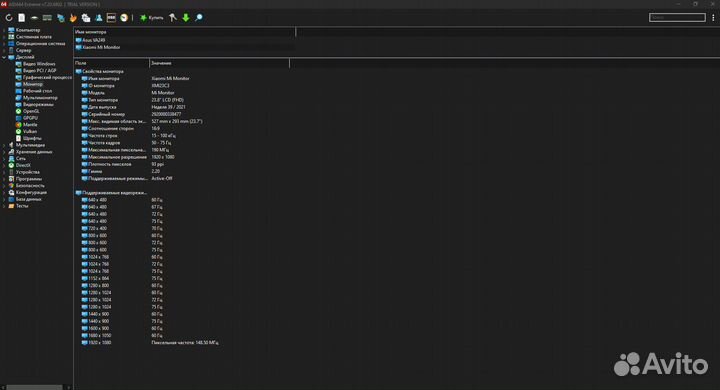
Task: Open Видеорежимы tree item
Action: [x=38, y=105]
